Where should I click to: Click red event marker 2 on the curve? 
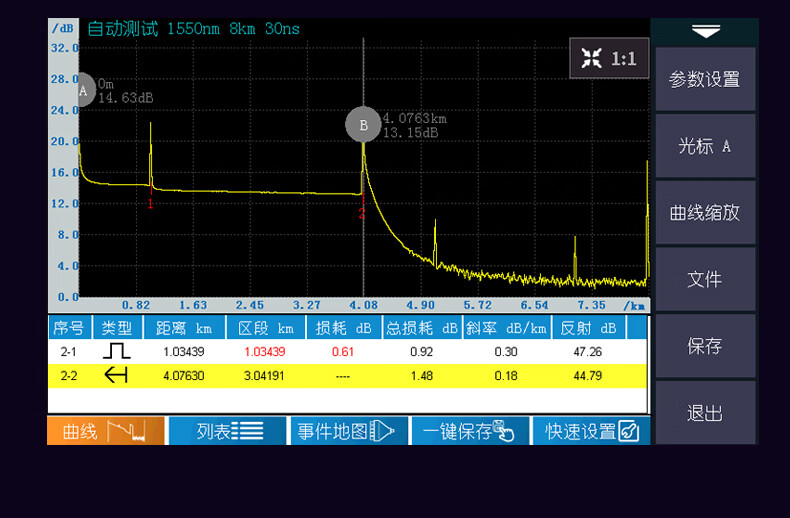tap(362, 213)
